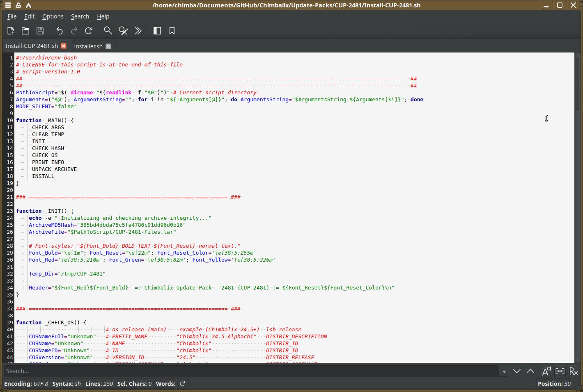Screen dimensions: 583x392
Task: Switch to the installer.sh tab
Action: 88,46
